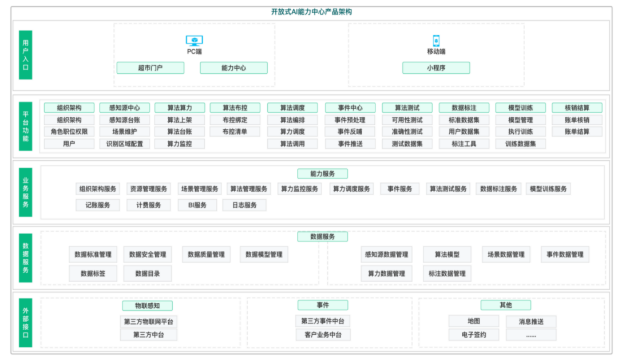618x364 pixels.
Task: Select the 算法布控 header box
Action: point(235,108)
